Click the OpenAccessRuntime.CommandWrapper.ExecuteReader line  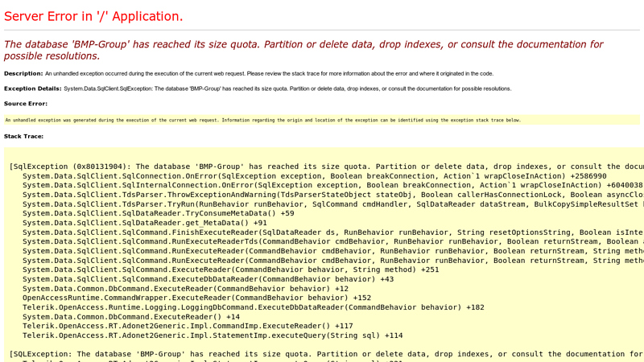[196, 298]
